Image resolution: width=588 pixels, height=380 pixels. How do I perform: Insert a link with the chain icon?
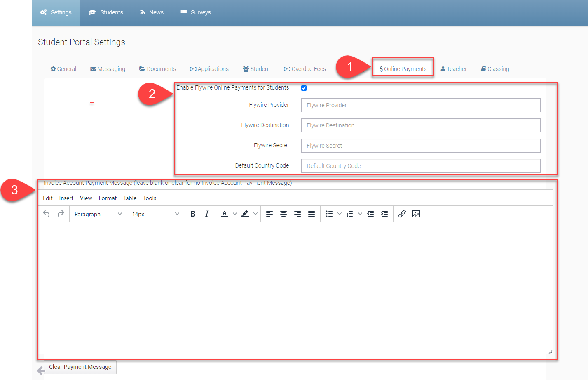(402, 214)
